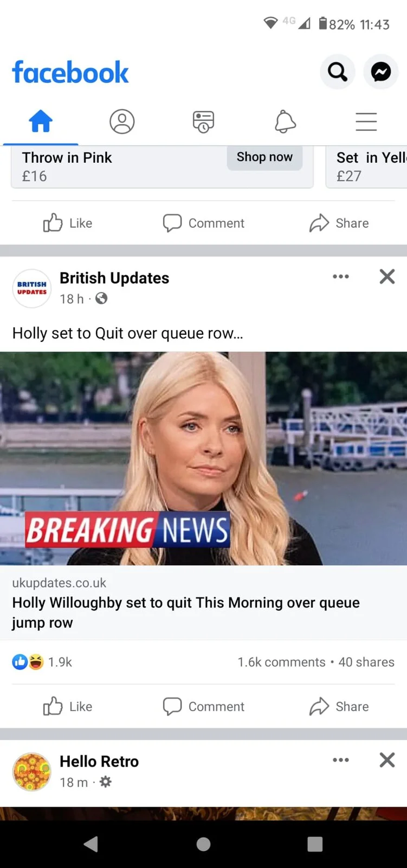Image resolution: width=407 pixels, height=868 pixels.
Task: Open the Breaking News article image
Action: coord(203,458)
